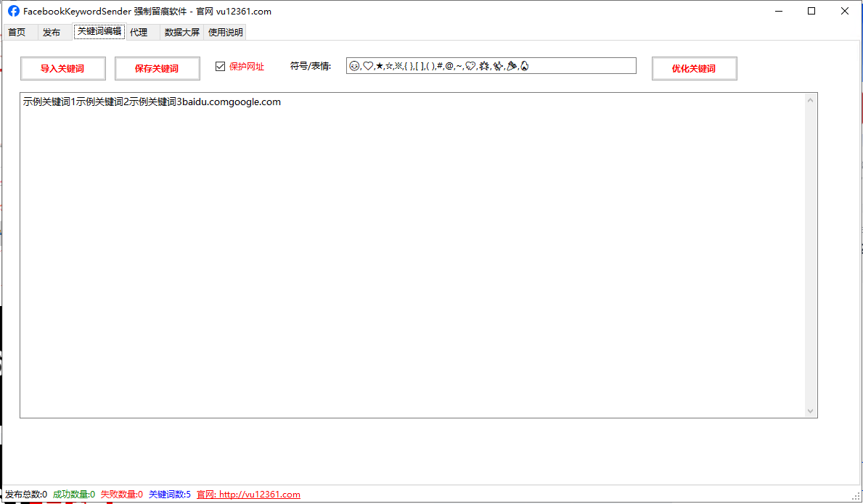Minimize the FacebookKeywordSender window
Image resolution: width=863 pixels, height=504 pixels.
778,11
